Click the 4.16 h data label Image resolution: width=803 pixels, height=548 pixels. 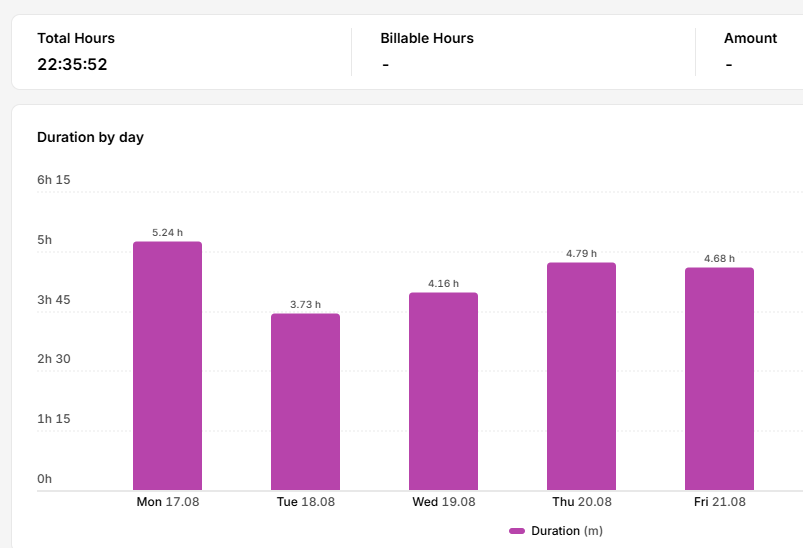point(443,284)
